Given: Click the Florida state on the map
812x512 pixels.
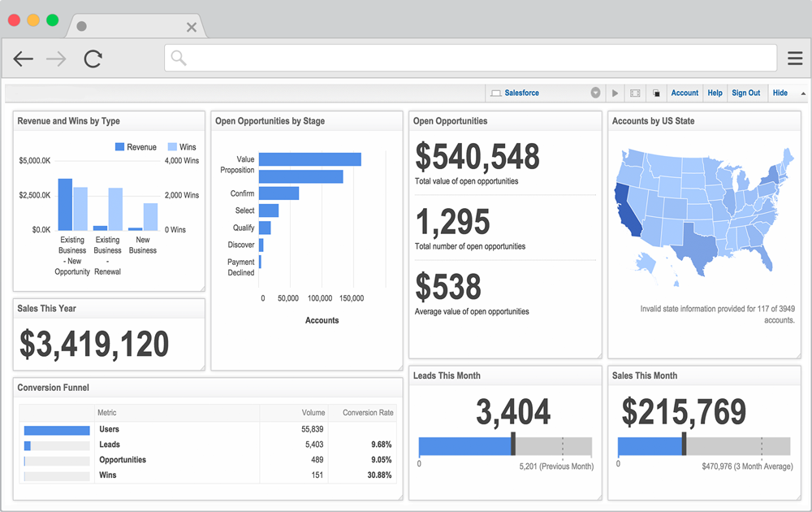Looking at the screenshot, I should [x=763, y=257].
